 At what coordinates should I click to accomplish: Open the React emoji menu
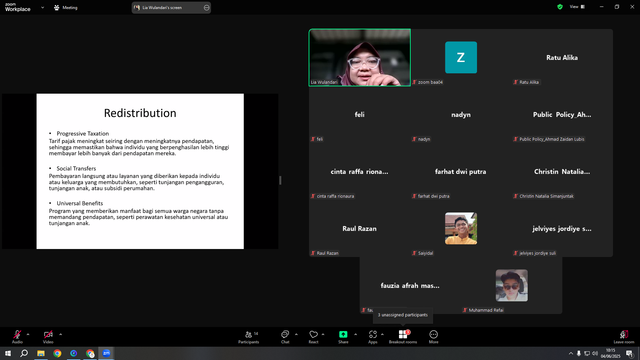(313, 336)
